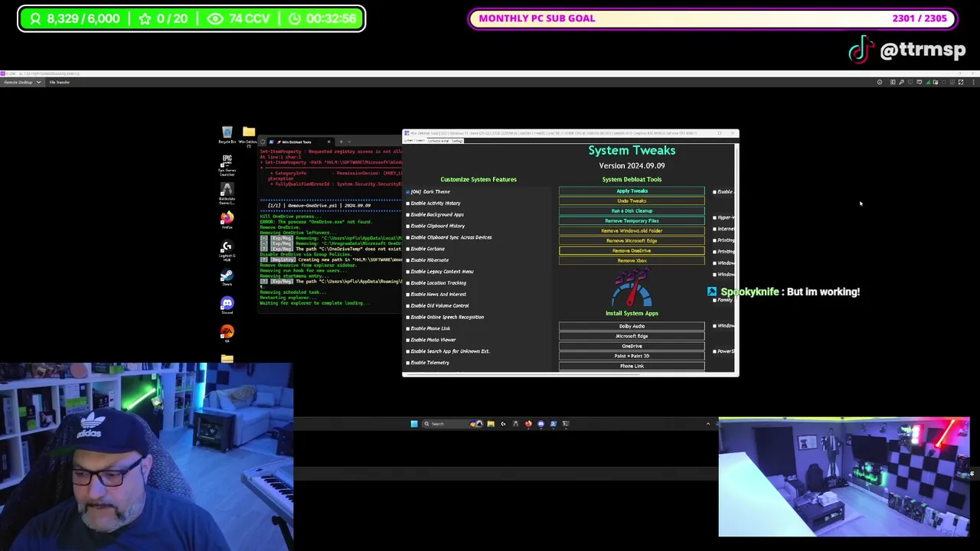The height and width of the screenshot is (551, 980).
Task: Launch Steam desktop shortcut
Action: point(227,278)
